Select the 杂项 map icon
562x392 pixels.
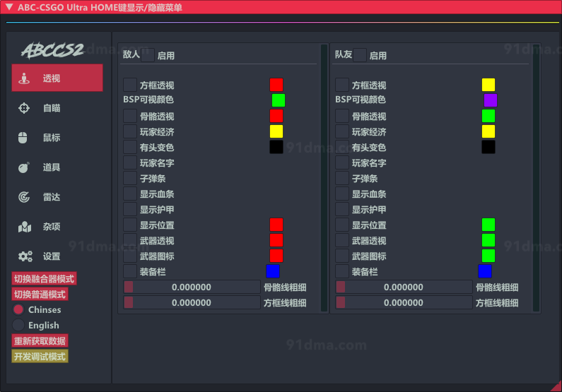click(x=25, y=227)
